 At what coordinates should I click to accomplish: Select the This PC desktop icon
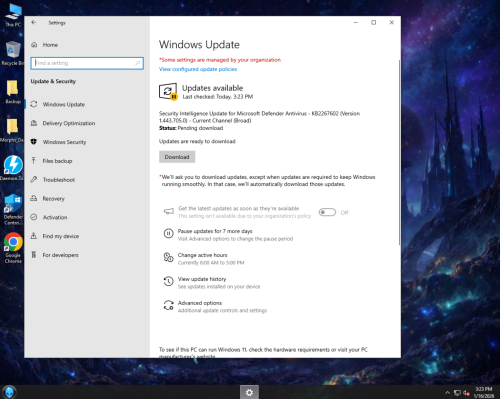pyautogui.click(x=13, y=15)
